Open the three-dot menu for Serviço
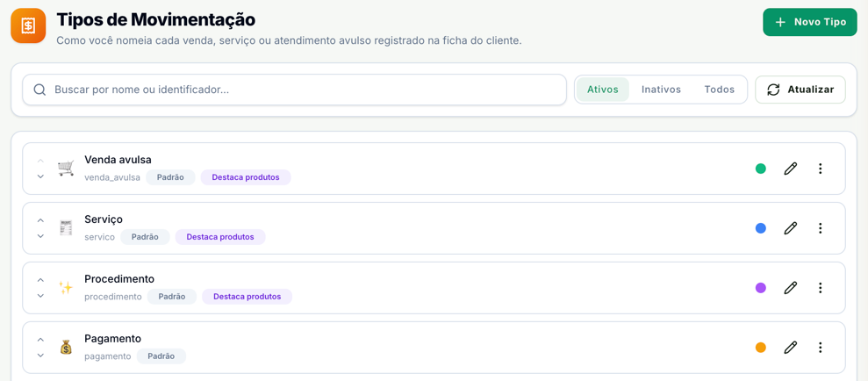 [x=821, y=228]
